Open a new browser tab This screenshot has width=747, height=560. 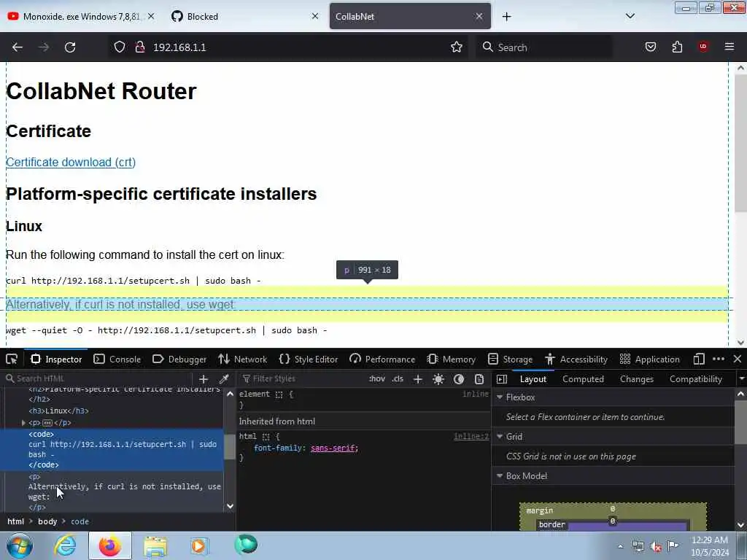(506, 17)
